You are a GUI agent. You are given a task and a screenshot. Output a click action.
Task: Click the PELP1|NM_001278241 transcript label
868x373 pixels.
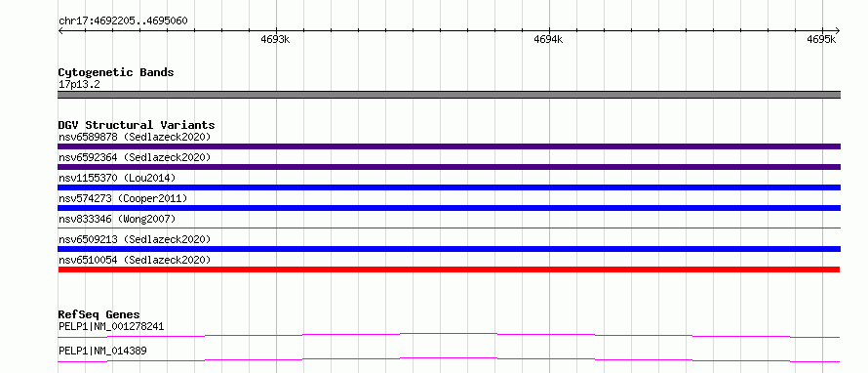111,326
